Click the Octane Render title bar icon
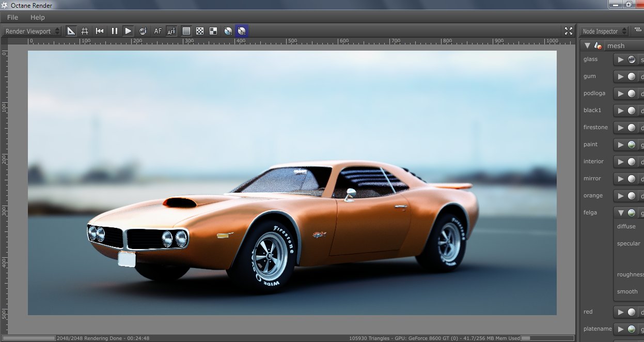644x342 pixels. point(5,5)
